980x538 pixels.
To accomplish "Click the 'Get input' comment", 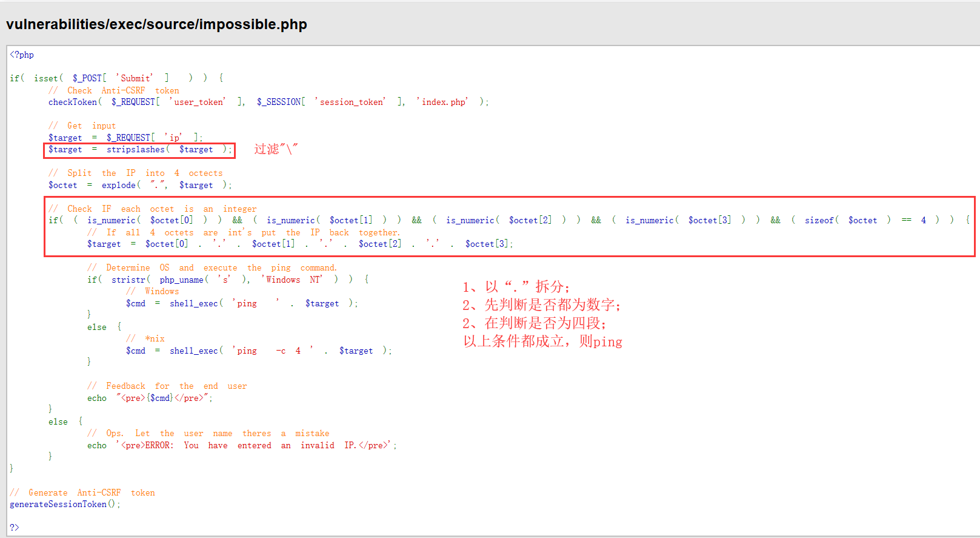I will (82, 126).
